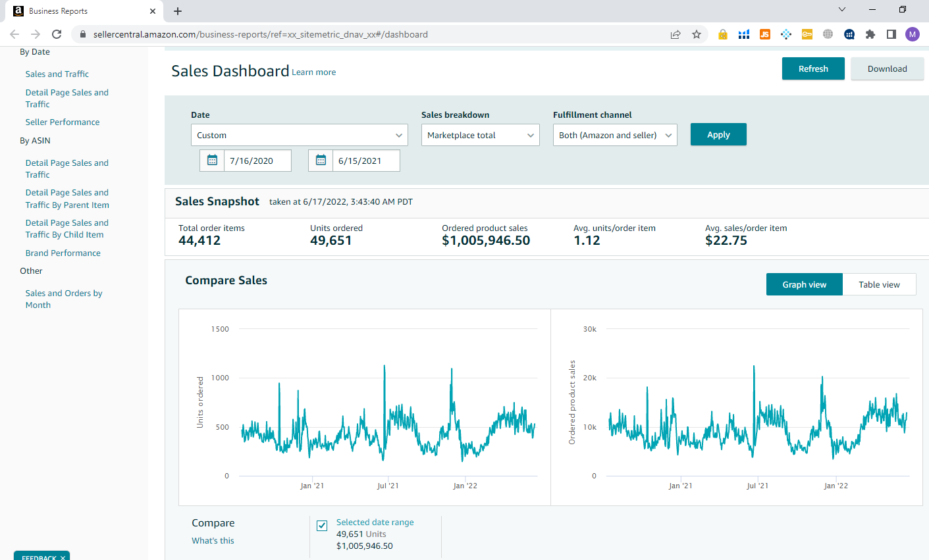Open the grey globe extension

click(x=828, y=34)
